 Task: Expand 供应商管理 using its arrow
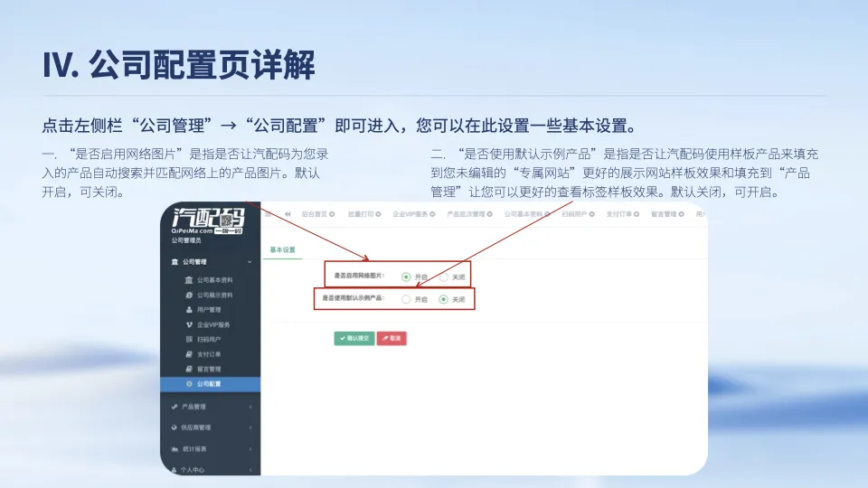pyautogui.click(x=250, y=427)
